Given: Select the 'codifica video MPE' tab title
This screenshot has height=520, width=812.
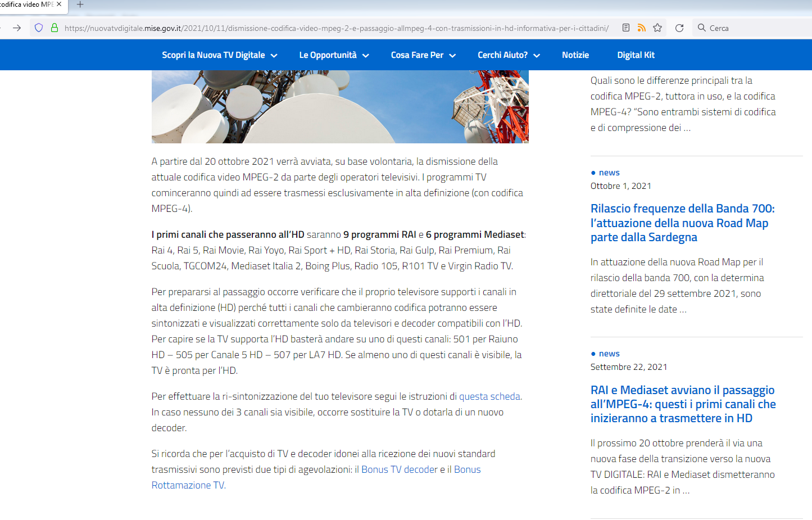Looking at the screenshot, I should coord(27,4).
